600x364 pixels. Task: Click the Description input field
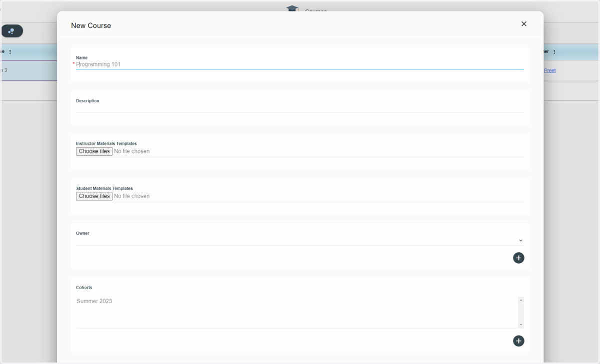[299, 107]
